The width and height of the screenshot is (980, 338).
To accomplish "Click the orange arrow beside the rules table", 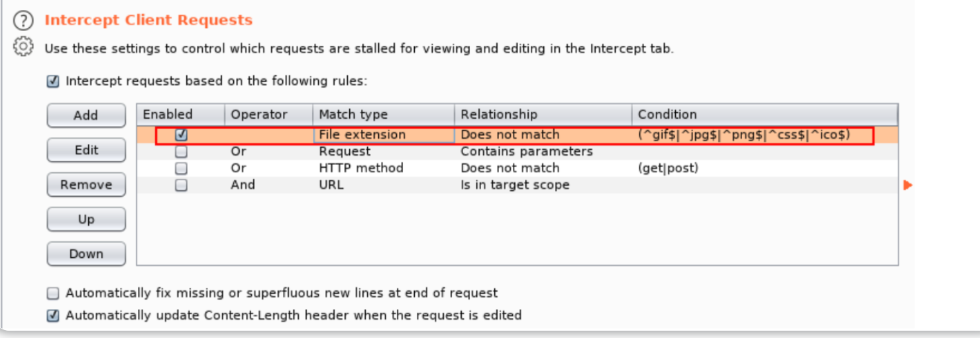I will click(x=907, y=186).
